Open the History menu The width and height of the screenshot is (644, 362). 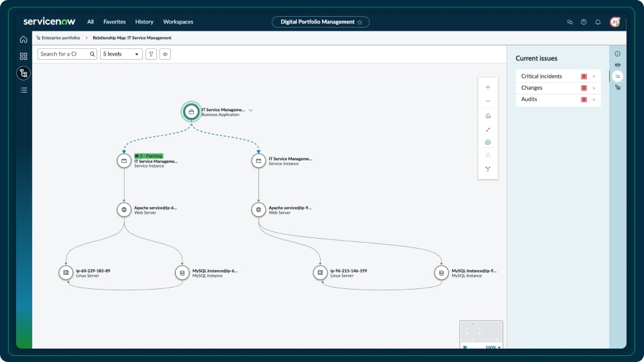(144, 22)
